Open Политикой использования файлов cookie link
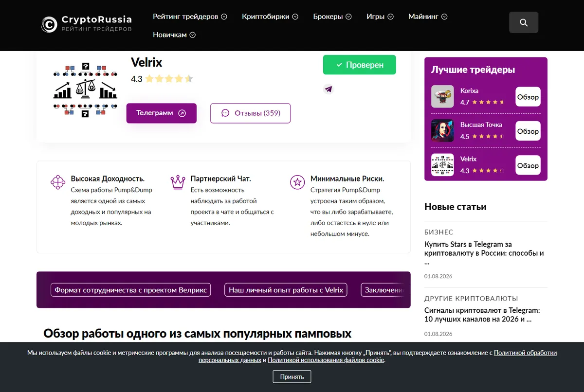The height and width of the screenshot is (392, 584). pos(326,360)
